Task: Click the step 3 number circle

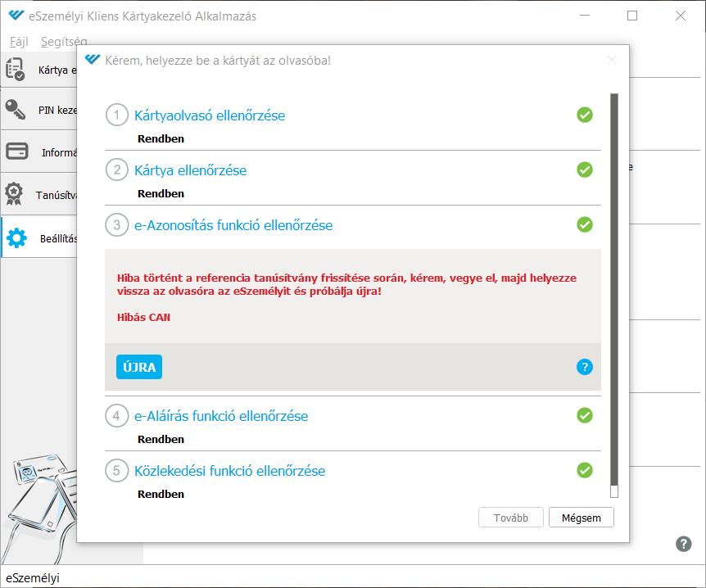Action: [x=116, y=224]
